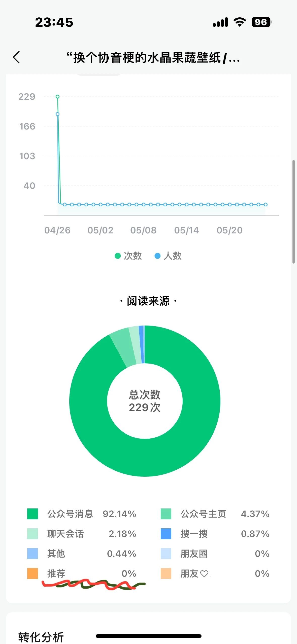Select the 聊天会话 legend label
Viewport: 297px width, 644px height.
65,534
